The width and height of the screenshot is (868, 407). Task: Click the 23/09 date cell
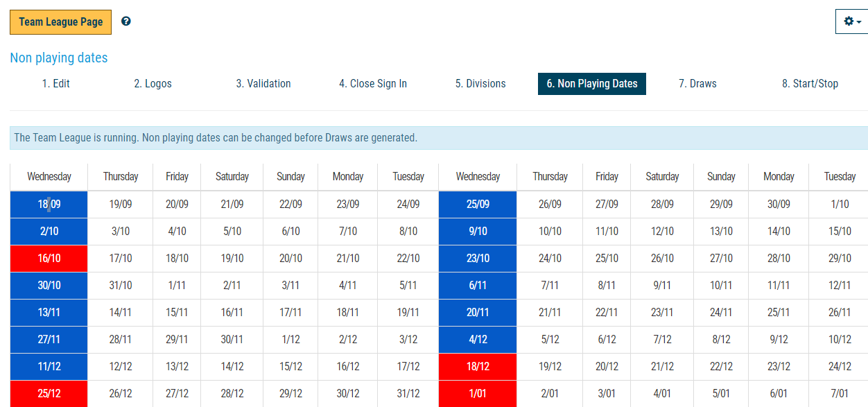[x=348, y=205]
